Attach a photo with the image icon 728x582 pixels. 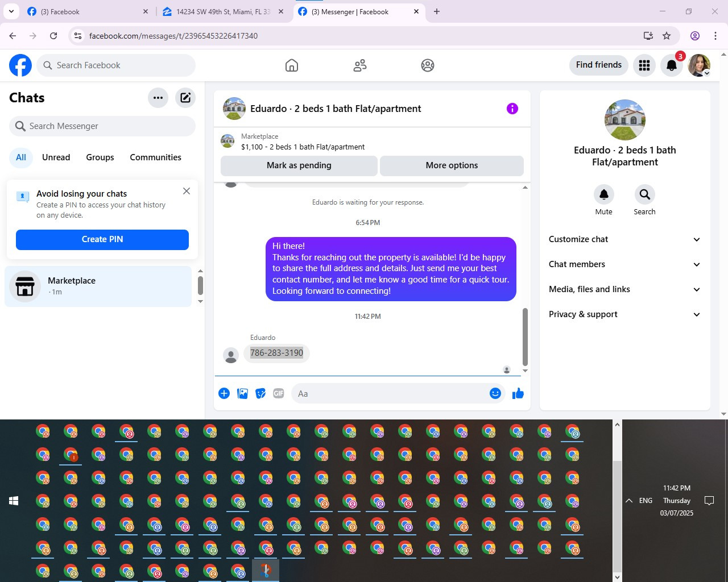click(x=242, y=393)
